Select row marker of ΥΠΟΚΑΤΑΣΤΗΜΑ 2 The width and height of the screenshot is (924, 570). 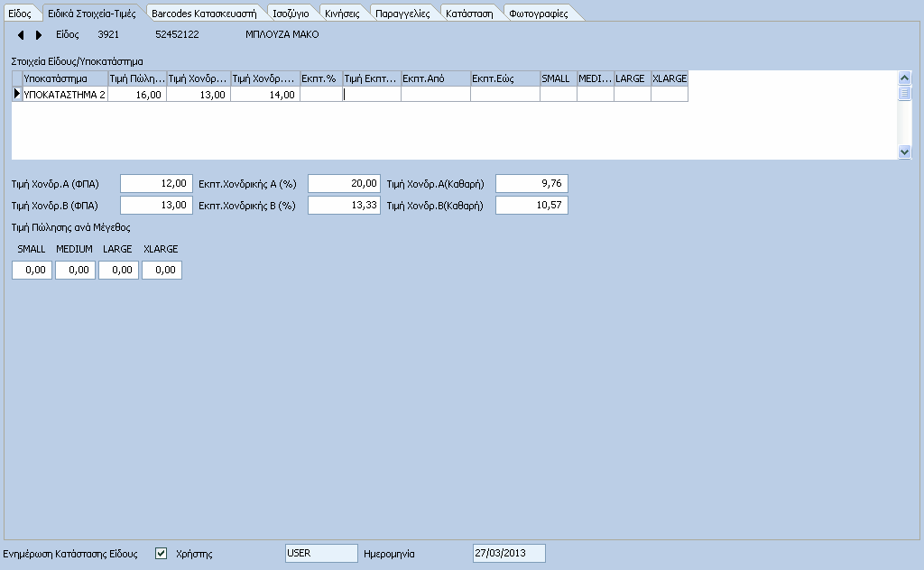(x=17, y=94)
